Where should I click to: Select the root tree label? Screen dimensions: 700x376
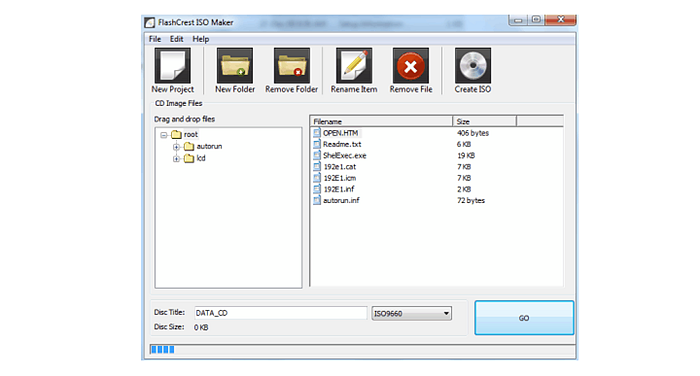(x=191, y=134)
